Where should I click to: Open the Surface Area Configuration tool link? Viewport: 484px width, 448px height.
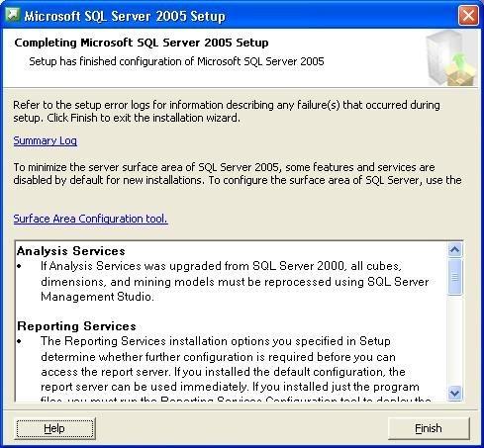pyautogui.click(x=90, y=219)
